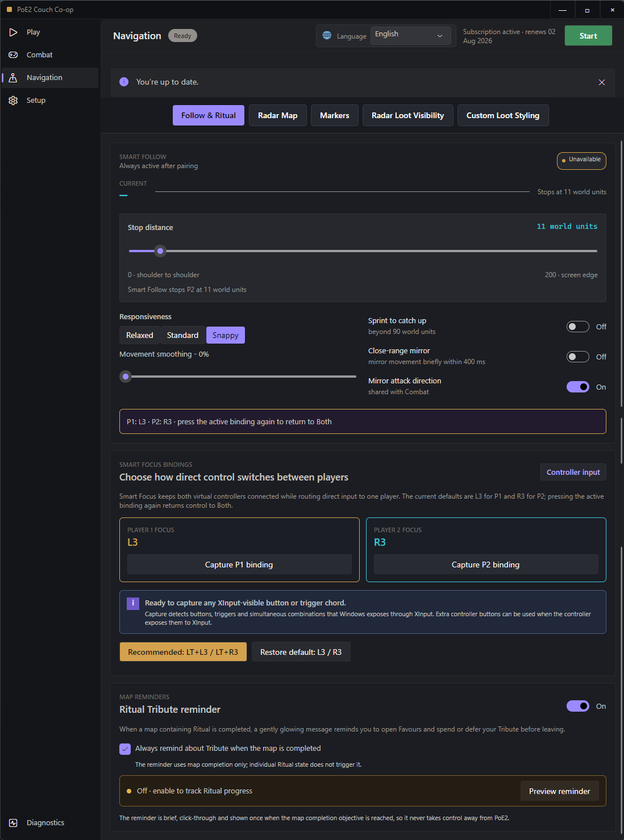This screenshot has width=624, height=840.
Task: Turn off Mirror attack direction
Action: (x=577, y=387)
